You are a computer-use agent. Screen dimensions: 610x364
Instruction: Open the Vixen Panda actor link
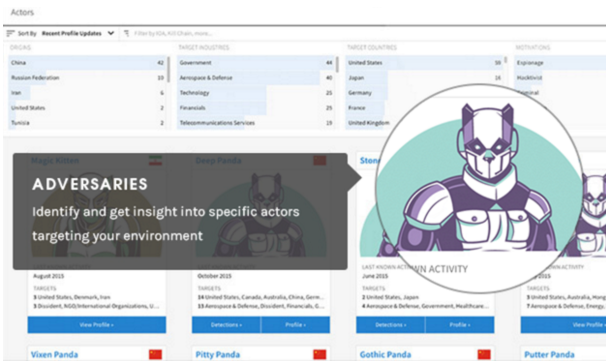[x=54, y=355]
